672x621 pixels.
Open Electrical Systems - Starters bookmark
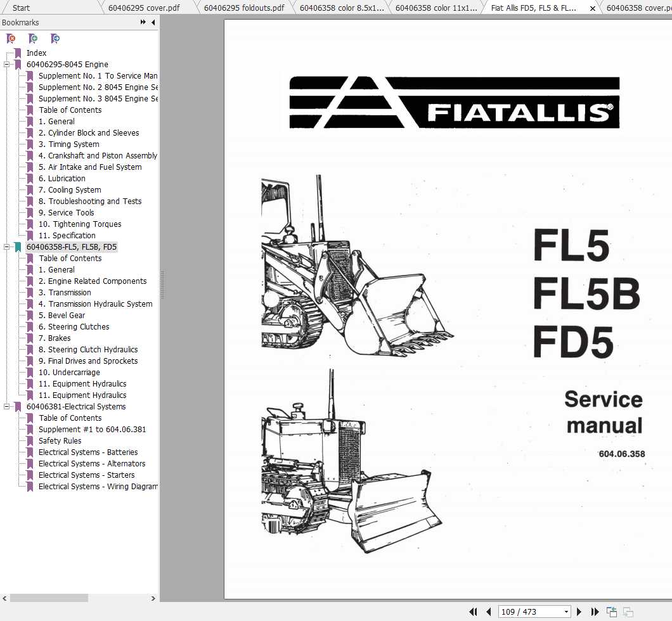click(87, 475)
